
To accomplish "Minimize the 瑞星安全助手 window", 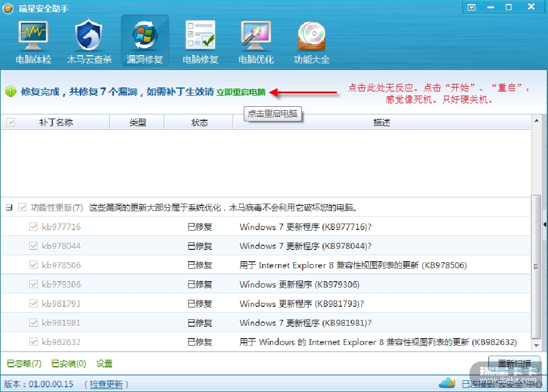I will click(x=490, y=7).
